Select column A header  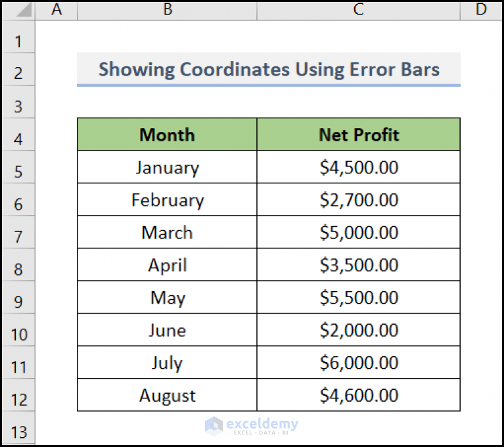click(57, 10)
